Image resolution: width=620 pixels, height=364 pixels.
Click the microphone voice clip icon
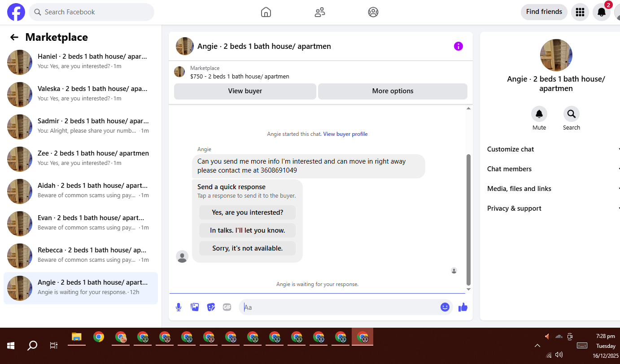[179, 307]
